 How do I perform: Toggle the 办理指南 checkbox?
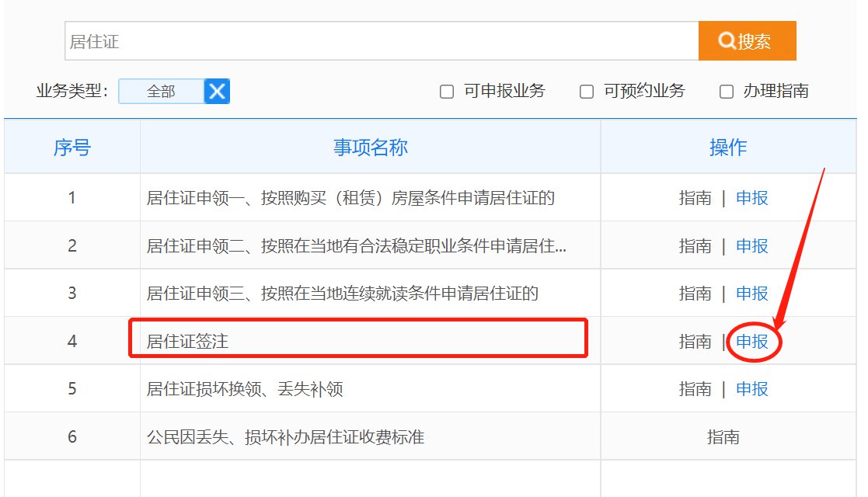pyautogui.click(x=727, y=92)
